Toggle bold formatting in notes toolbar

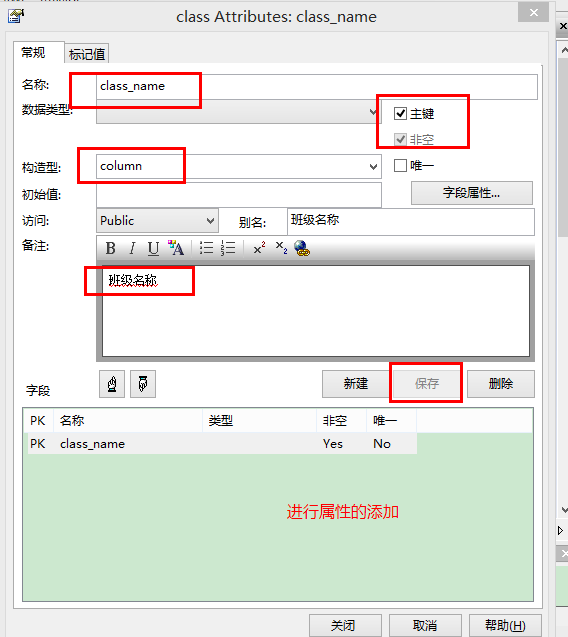click(x=111, y=248)
